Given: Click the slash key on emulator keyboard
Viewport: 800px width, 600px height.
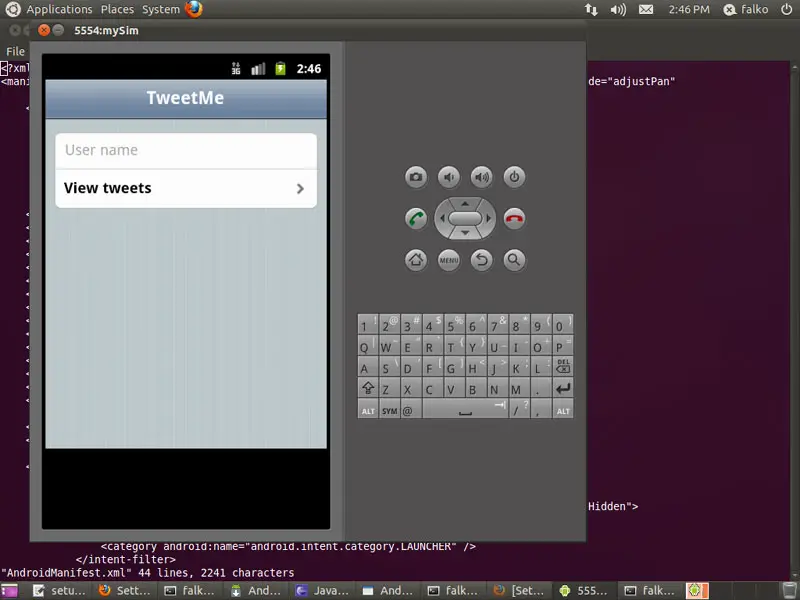Looking at the screenshot, I should pyautogui.click(x=519, y=410).
